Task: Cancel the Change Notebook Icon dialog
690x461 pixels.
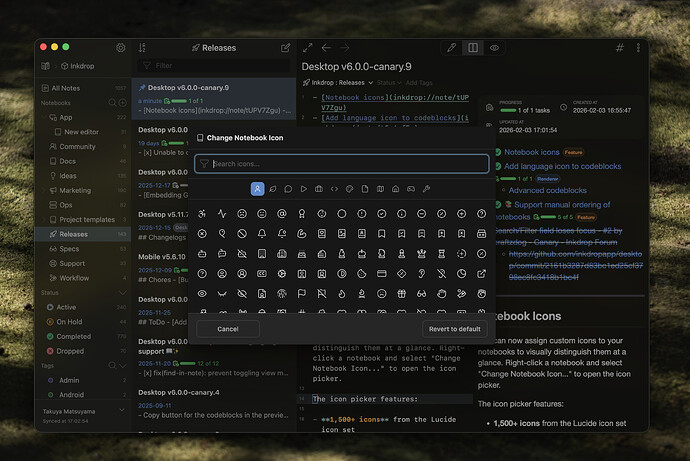Action: click(228, 328)
